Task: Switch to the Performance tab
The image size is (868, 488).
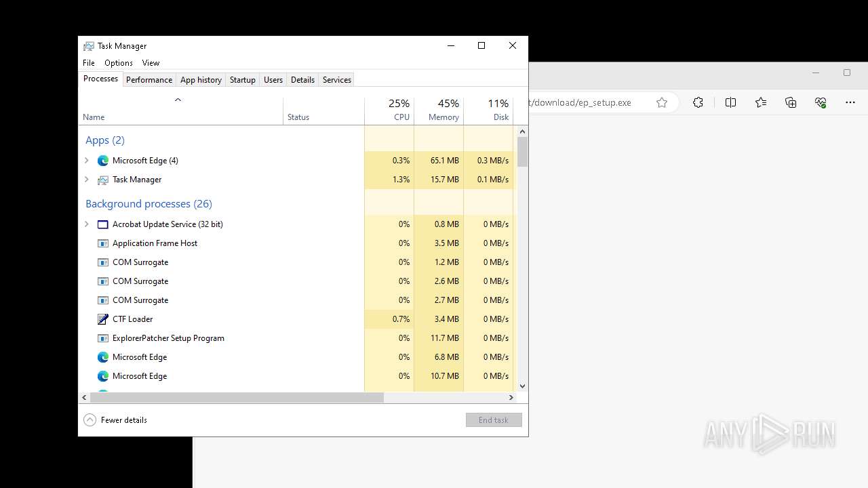Action: click(x=149, y=80)
